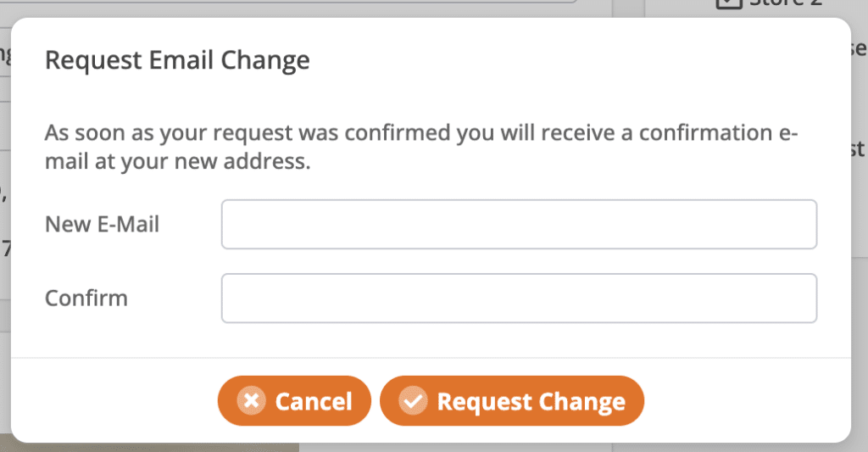Cancel the email change request

294,400
